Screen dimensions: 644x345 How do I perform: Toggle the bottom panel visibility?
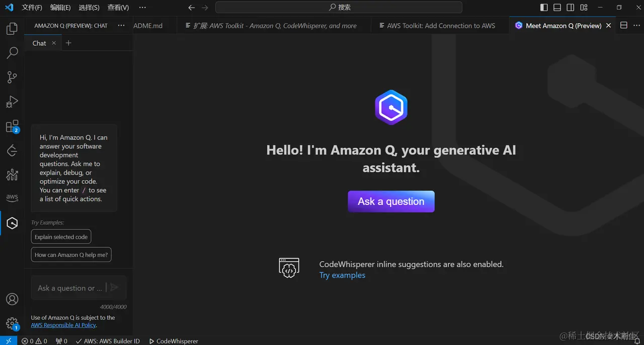(557, 8)
